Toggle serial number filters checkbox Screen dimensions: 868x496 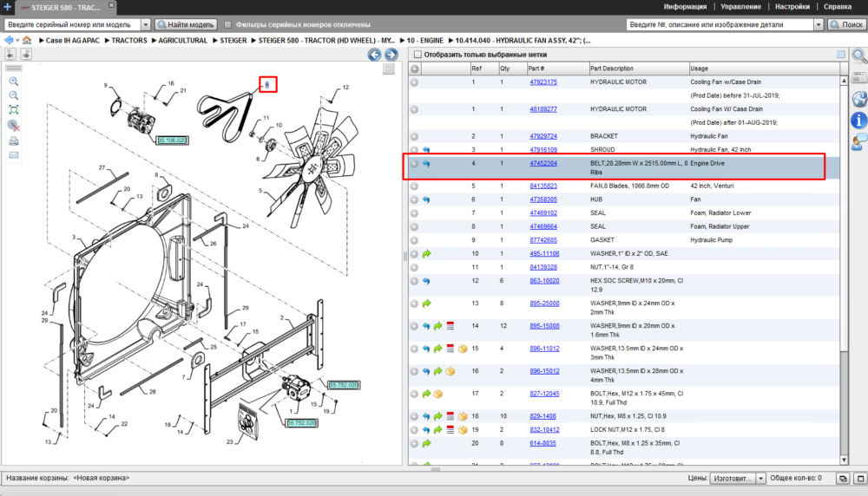click(227, 24)
